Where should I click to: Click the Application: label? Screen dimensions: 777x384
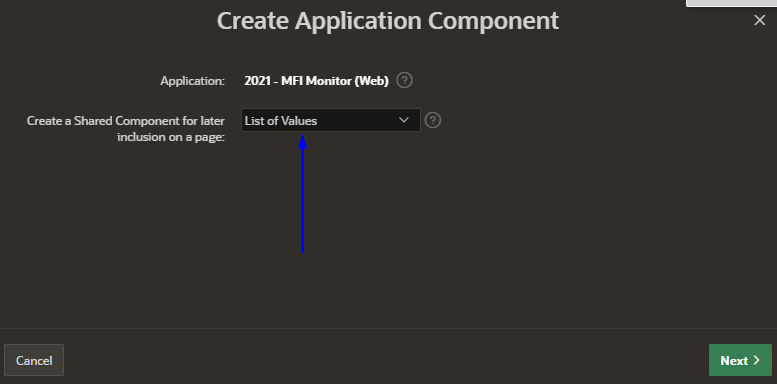click(x=192, y=81)
